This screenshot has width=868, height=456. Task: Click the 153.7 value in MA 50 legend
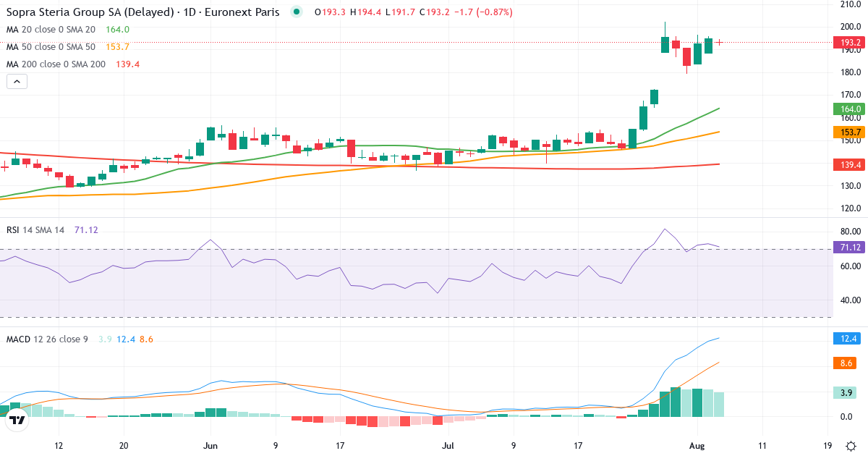[117, 47]
